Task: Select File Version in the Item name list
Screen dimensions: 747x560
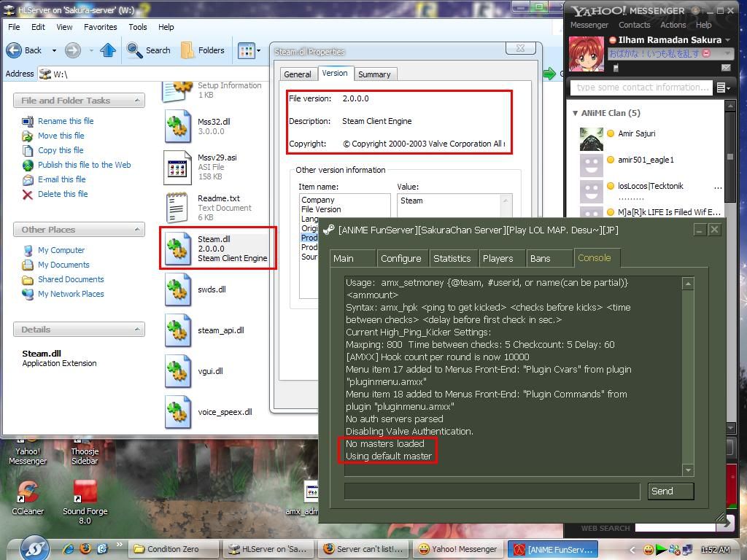Action: 321,209
